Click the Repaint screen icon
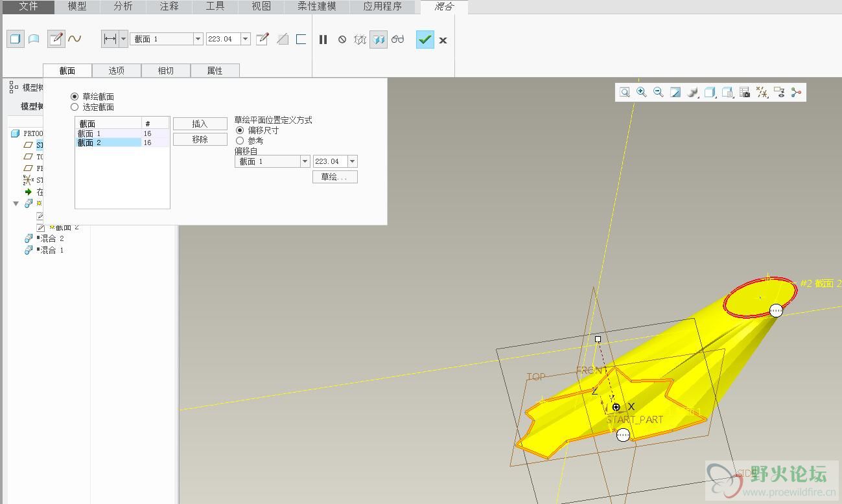Image resolution: width=842 pixels, height=504 pixels. coord(675,93)
